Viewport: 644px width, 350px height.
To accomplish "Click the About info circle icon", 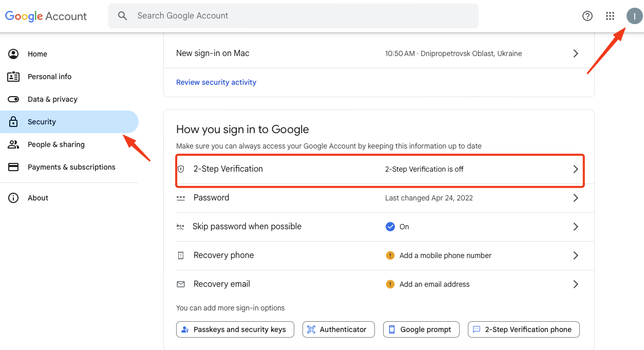I will 13,198.
